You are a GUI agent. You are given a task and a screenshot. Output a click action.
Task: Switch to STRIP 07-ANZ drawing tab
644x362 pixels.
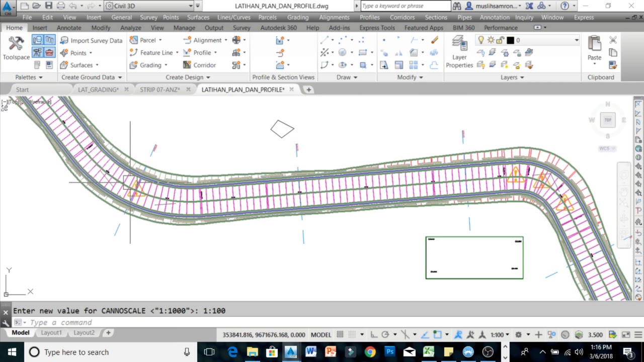159,89
